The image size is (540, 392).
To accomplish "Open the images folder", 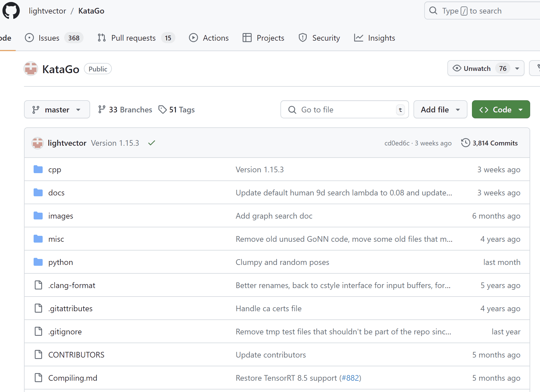I will click(x=60, y=216).
